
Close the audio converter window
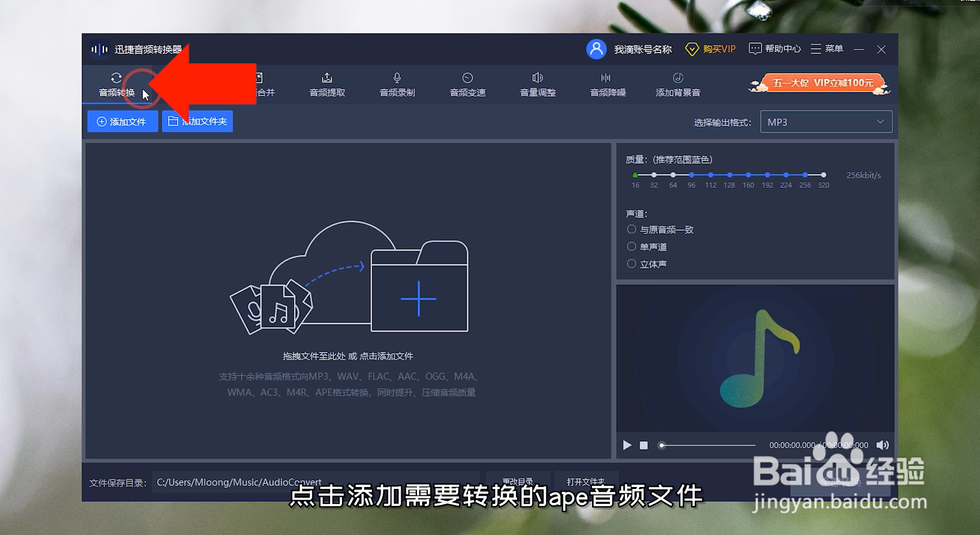881,50
